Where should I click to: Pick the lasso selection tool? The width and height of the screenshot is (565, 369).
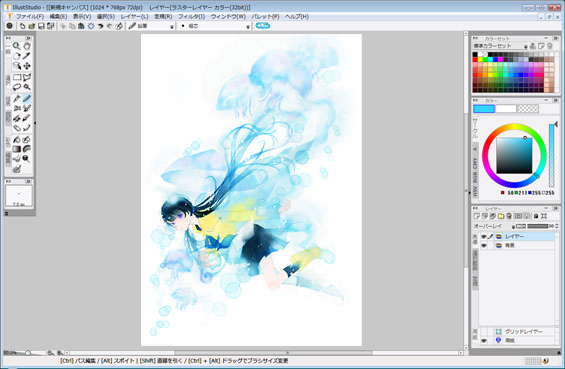click(x=17, y=87)
